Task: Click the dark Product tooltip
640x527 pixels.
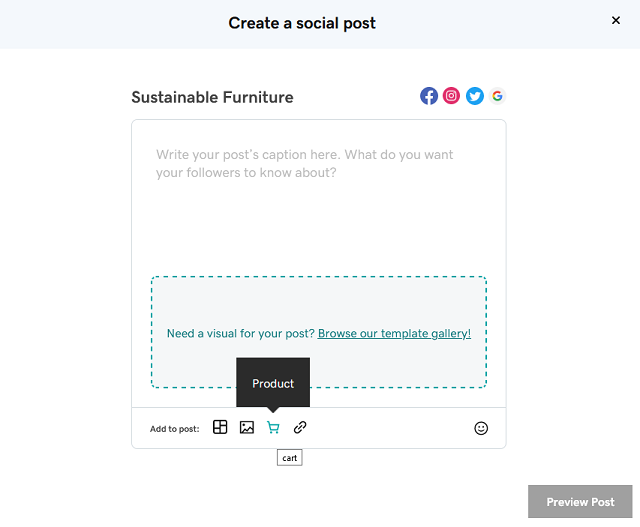Action: (x=273, y=383)
